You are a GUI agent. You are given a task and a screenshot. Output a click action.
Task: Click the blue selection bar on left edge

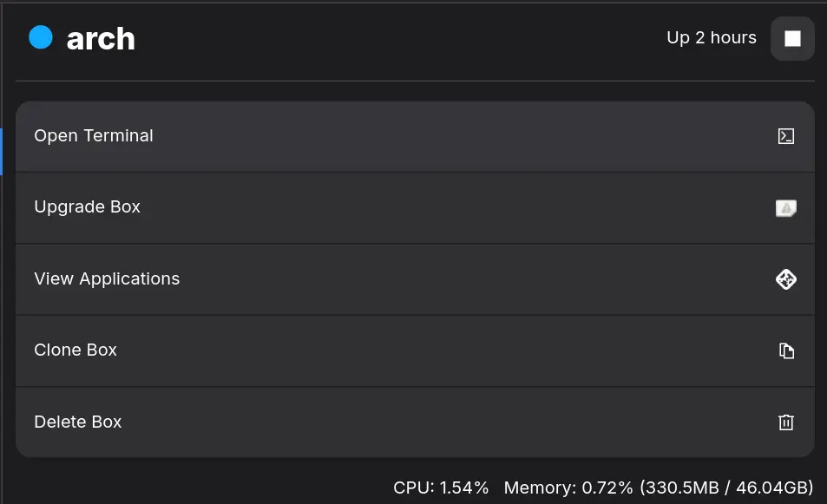click(x=2, y=152)
